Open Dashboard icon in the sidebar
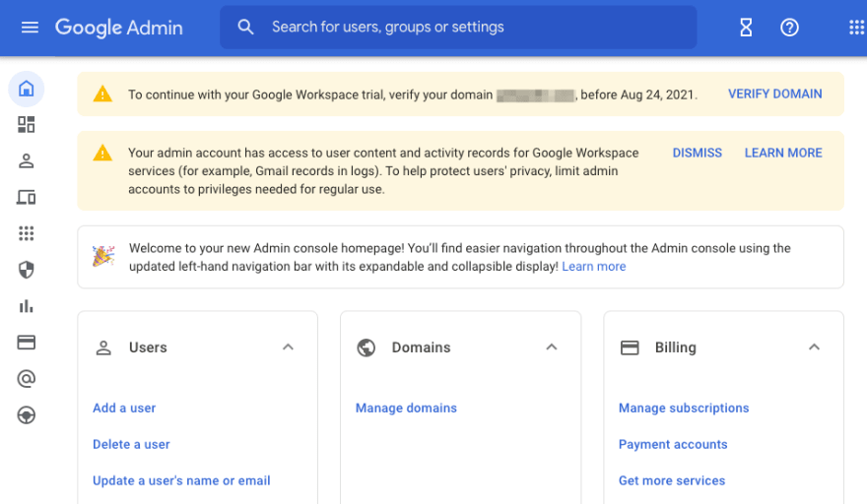 [26, 124]
